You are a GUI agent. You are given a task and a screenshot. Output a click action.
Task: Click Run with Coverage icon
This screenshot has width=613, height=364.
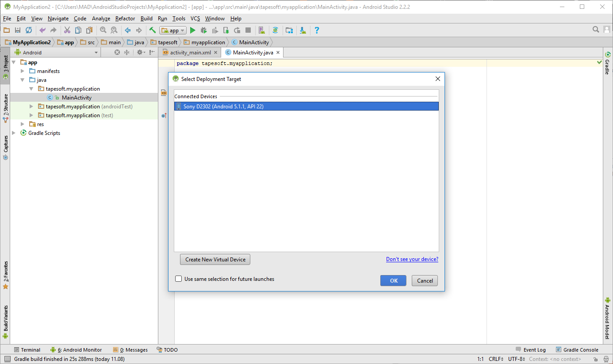tap(215, 30)
